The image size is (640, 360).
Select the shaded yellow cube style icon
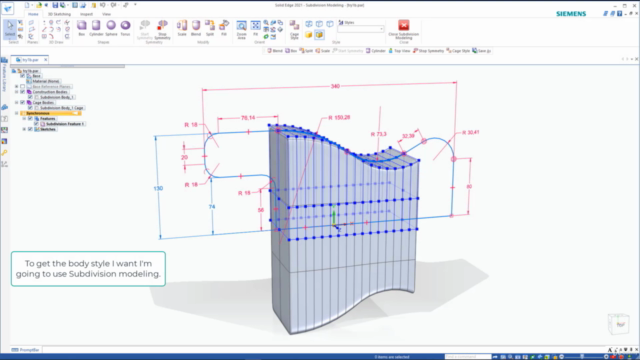point(309,35)
